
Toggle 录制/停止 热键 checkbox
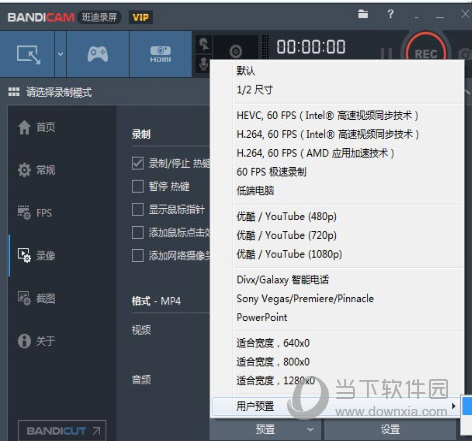(x=138, y=163)
